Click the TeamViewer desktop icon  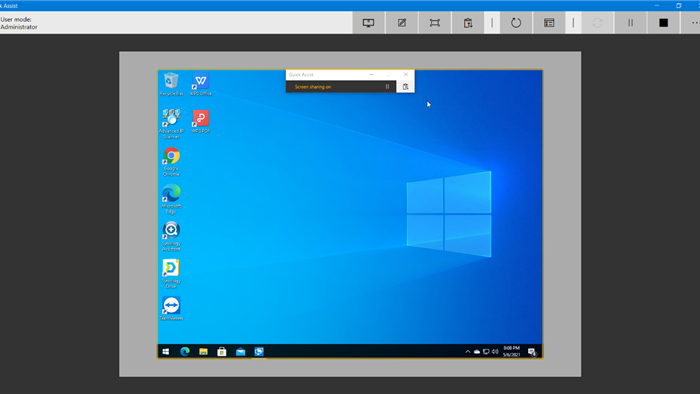point(171,308)
